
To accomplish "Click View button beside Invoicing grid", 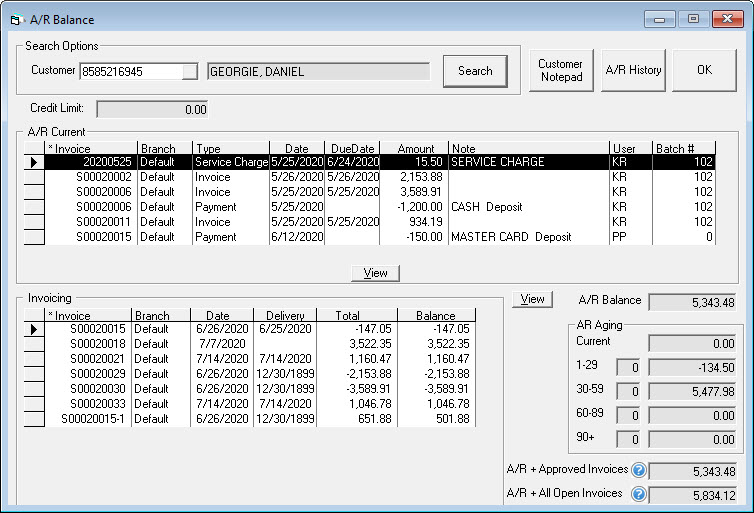I will pyautogui.click(x=532, y=299).
